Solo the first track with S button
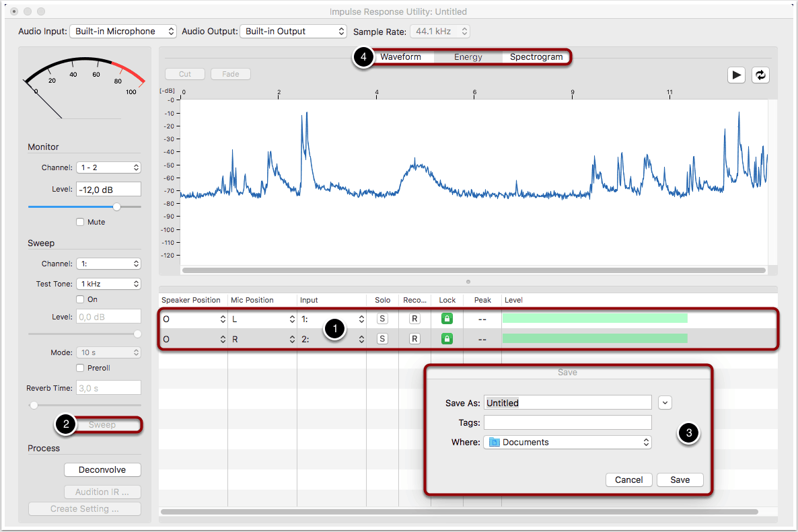 pos(382,319)
